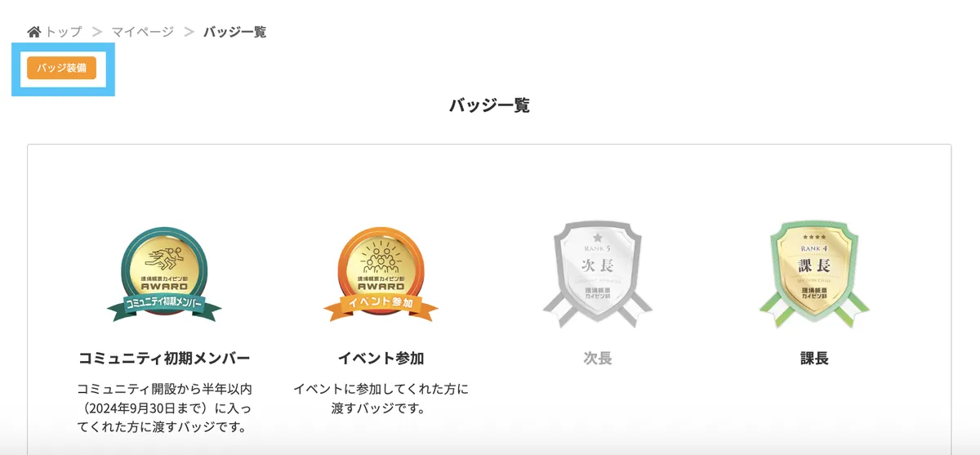
Task: Open the マイページ breadcrumb link
Action: [143, 32]
